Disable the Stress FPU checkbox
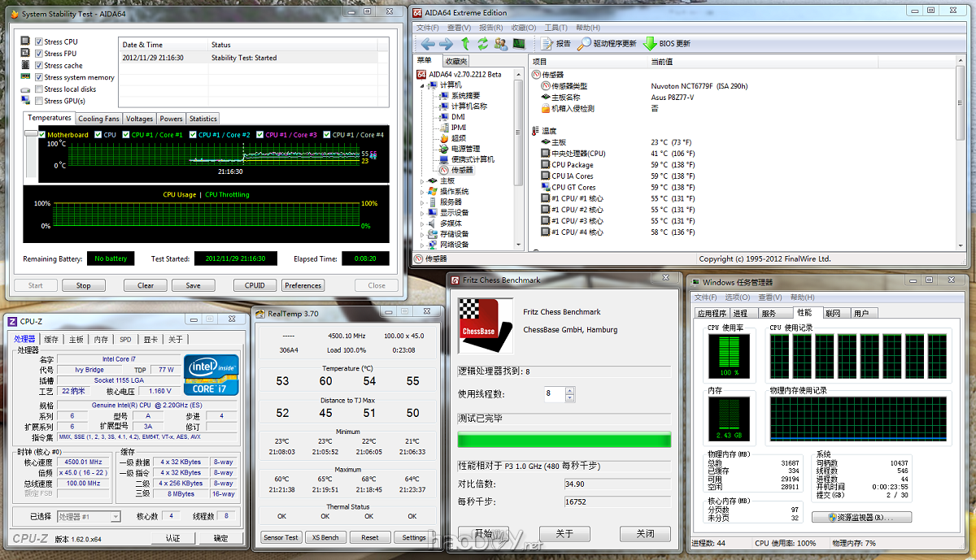Screen dimensions: 976x560 (38, 54)
